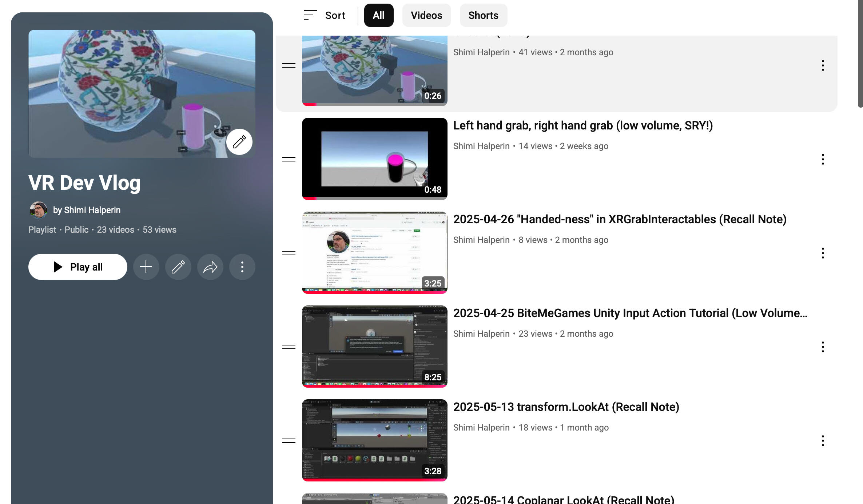Screen dimensions: 863x504
Task: Switch to the Shorts filter chip
Action: tap(483, 15)
